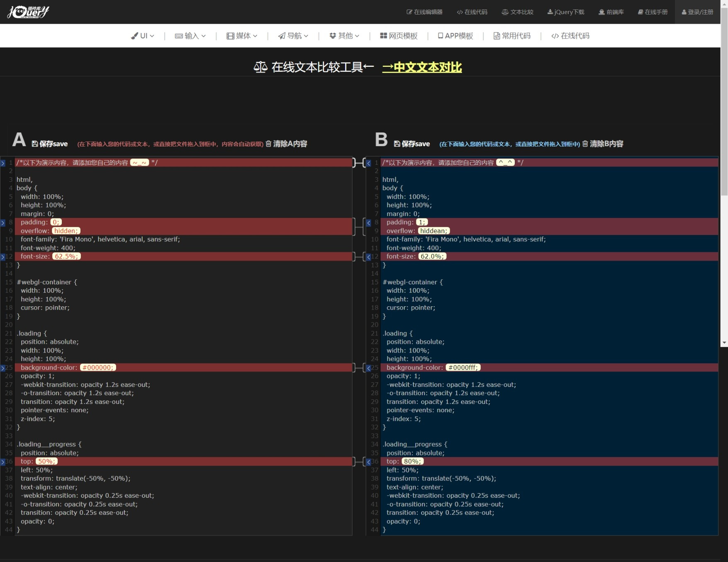Click 'pointer-events: none;' line in panel A
This screenshot has width=728, height=562.
(x=55, y=410)
